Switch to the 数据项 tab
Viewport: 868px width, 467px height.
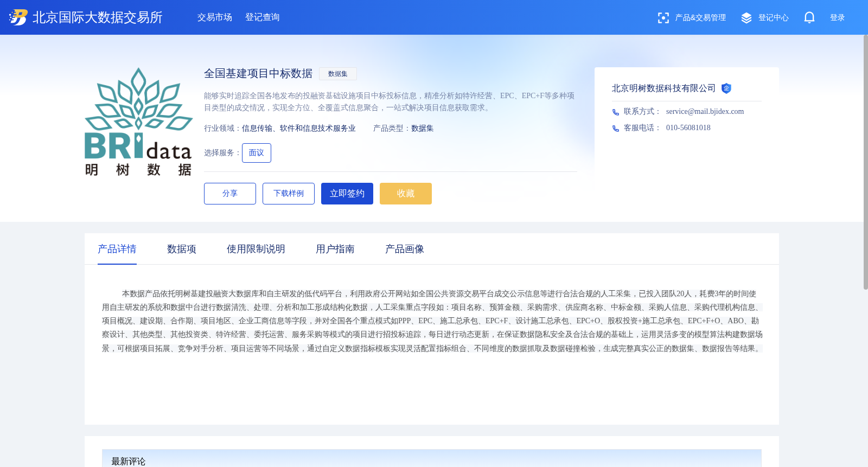tap(182, 249)
